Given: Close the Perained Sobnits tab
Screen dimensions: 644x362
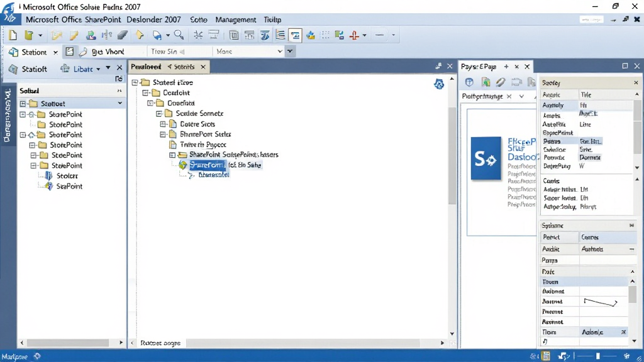Looking at the screenshot, I should 203,67.
